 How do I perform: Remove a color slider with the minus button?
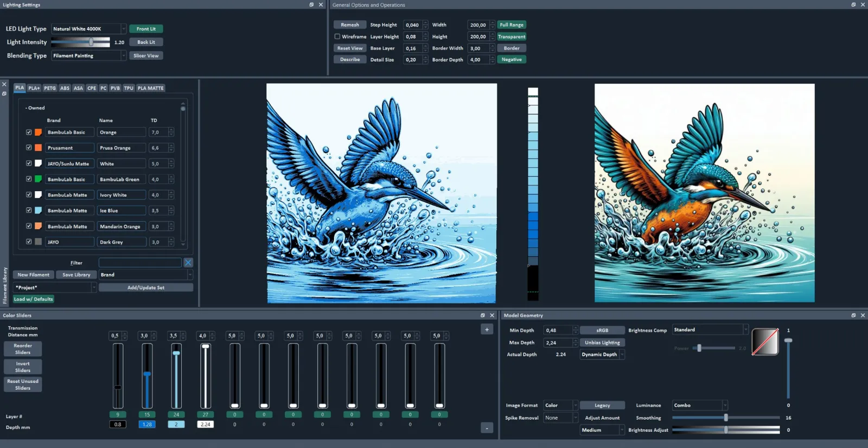[x=487, y=428]
